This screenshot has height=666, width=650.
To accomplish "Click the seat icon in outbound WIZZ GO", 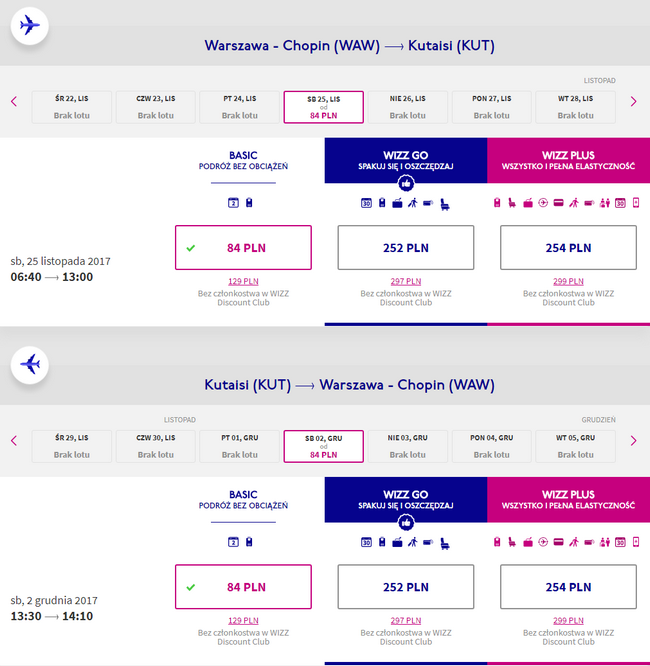I will [445, 204].
